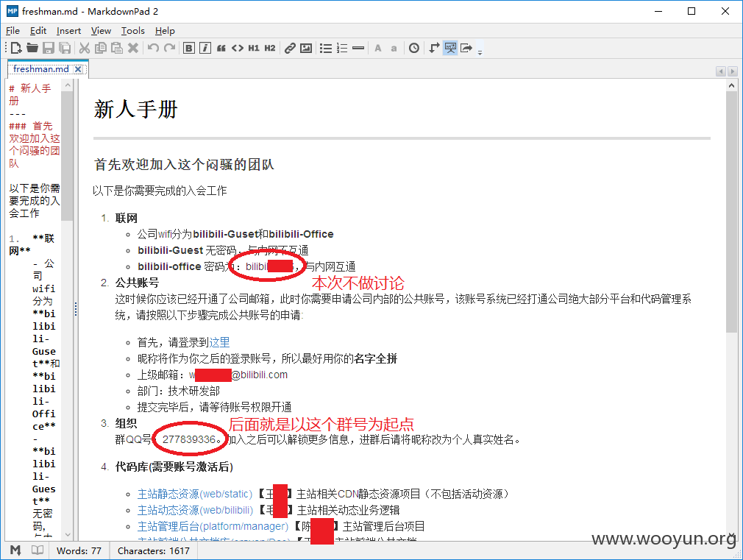
Task: Click the export document icon
Action: click(x=466, y=48)
